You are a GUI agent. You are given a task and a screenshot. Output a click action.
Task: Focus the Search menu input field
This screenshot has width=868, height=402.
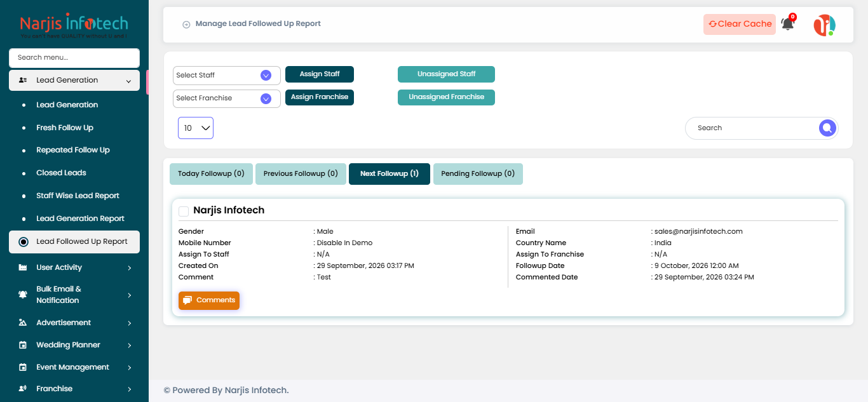pos(74,58)
